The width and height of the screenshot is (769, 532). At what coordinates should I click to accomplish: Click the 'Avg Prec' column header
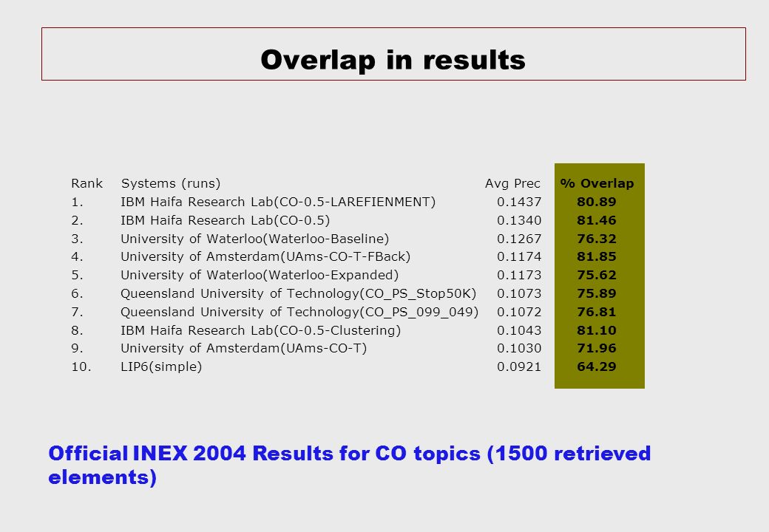click(512, 184)
